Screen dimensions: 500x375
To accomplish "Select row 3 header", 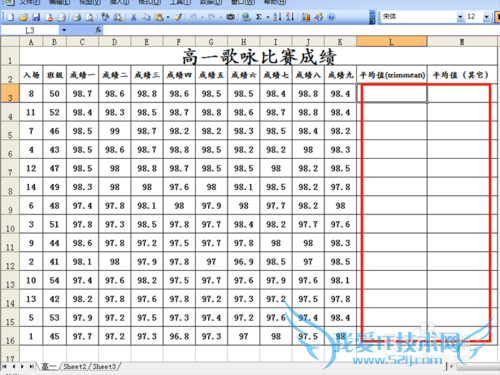I will click(10, 94).
